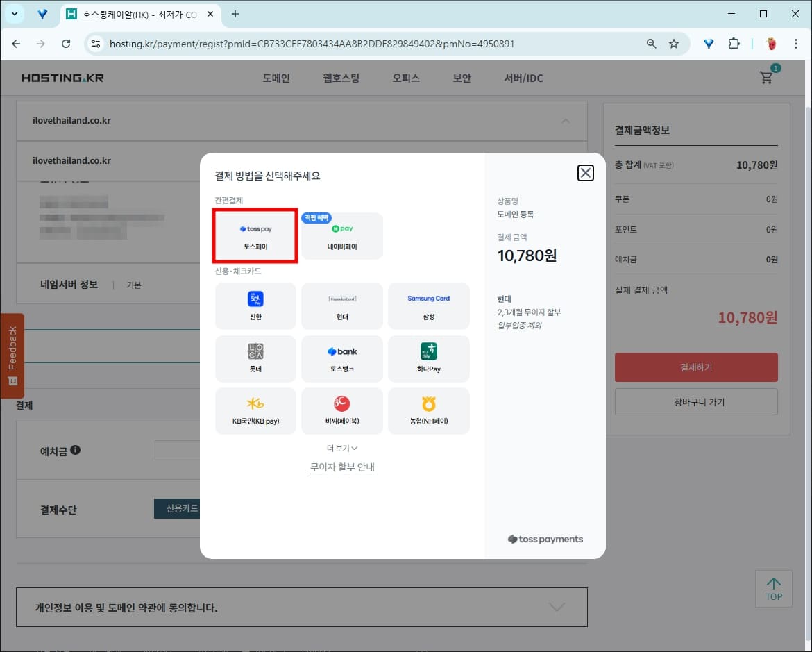
Task: Open the shopping cart icon
Action: [766, 77]
